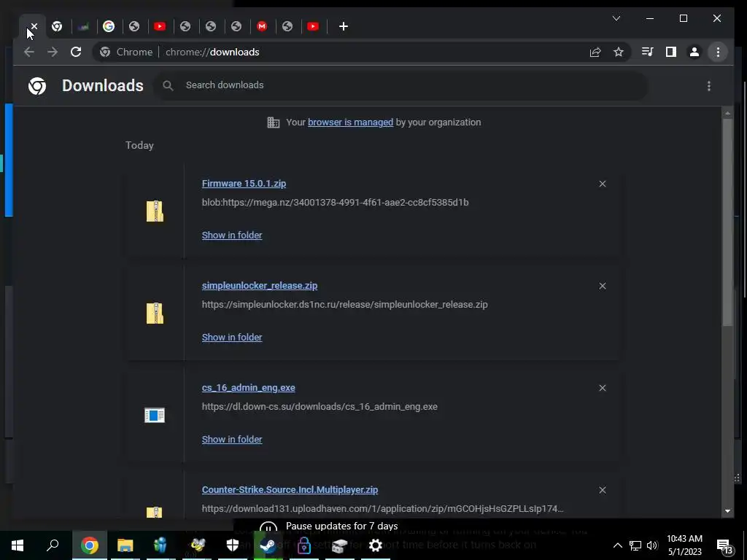
Task: Open cs_16_admin_eng.exe file link
Action: coord(249,388)
